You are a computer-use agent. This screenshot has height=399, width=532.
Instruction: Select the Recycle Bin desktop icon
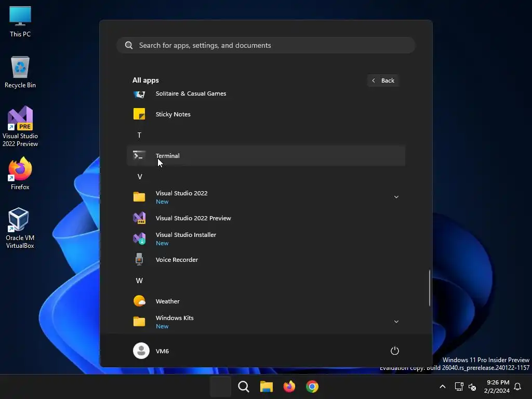[20, 72]
